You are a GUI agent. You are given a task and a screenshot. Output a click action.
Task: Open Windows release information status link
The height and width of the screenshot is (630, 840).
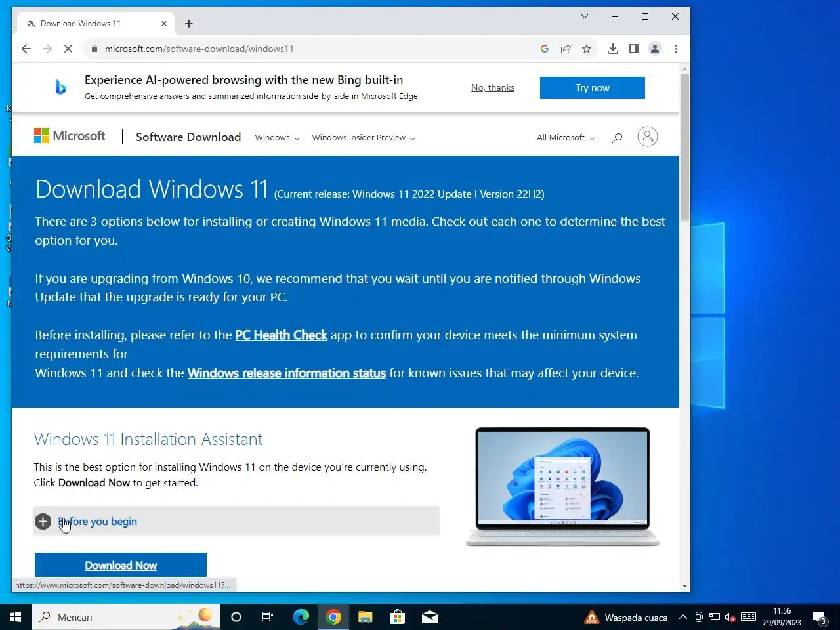coord(287,373)
